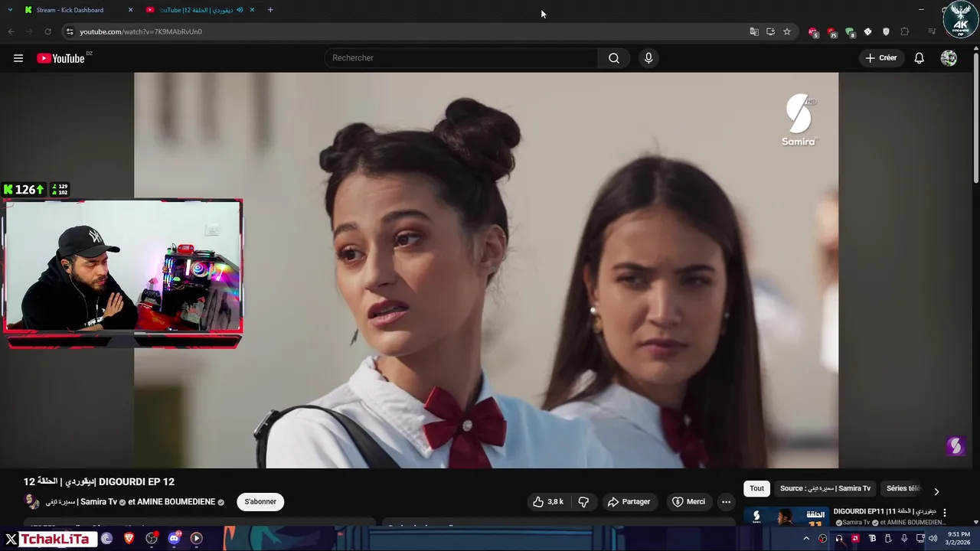Focus the Rechercher search field
The image size is (980, 551).
coord(461,58)
